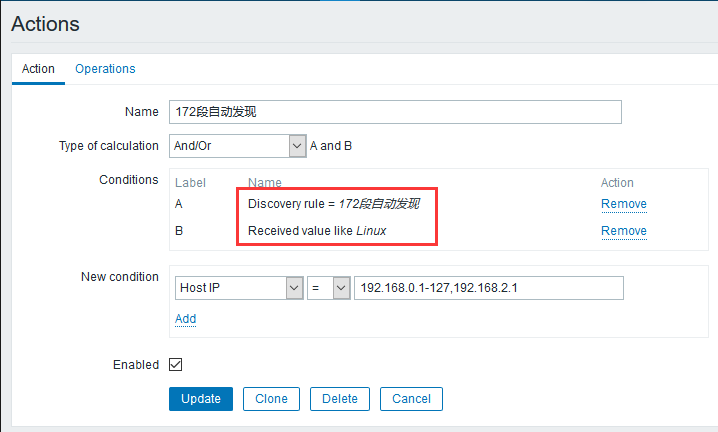Screen dimensions: 718x432
Task: Click the IP range value field
Action: [489, 288]
